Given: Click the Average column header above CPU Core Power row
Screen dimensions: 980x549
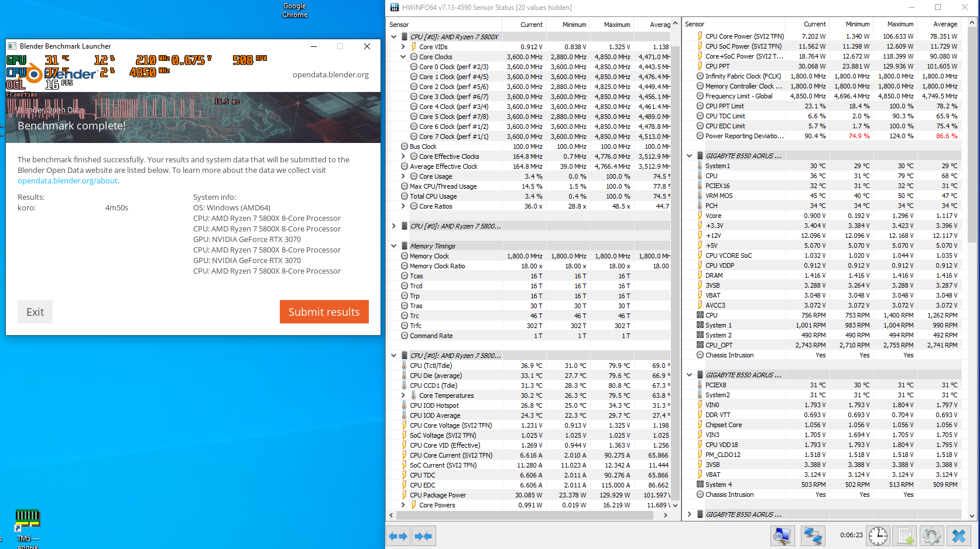Looking at the screenshot, I should click(x=938, y=24).
